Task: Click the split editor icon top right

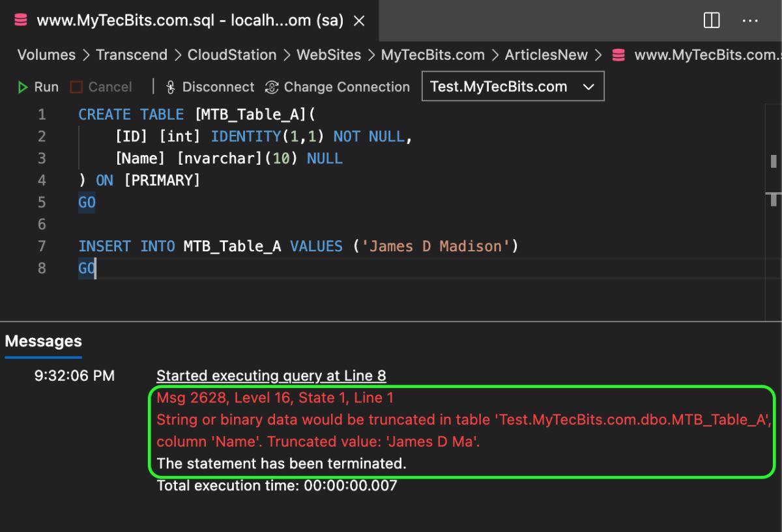Action: 711,20
